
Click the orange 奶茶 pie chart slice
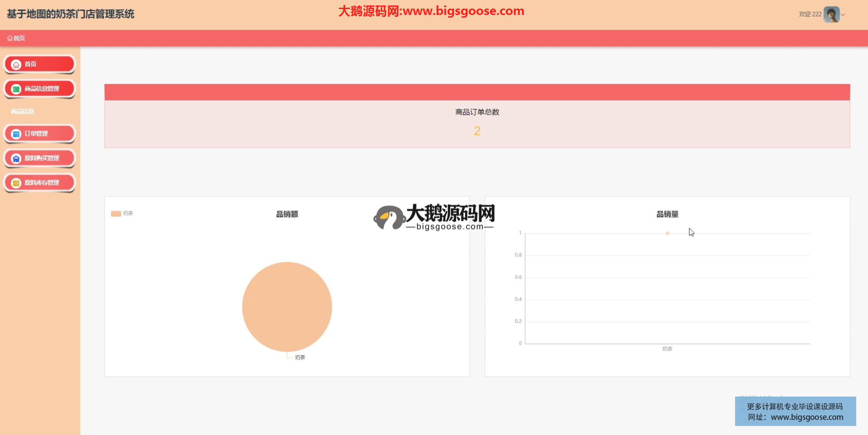[287, 307]
